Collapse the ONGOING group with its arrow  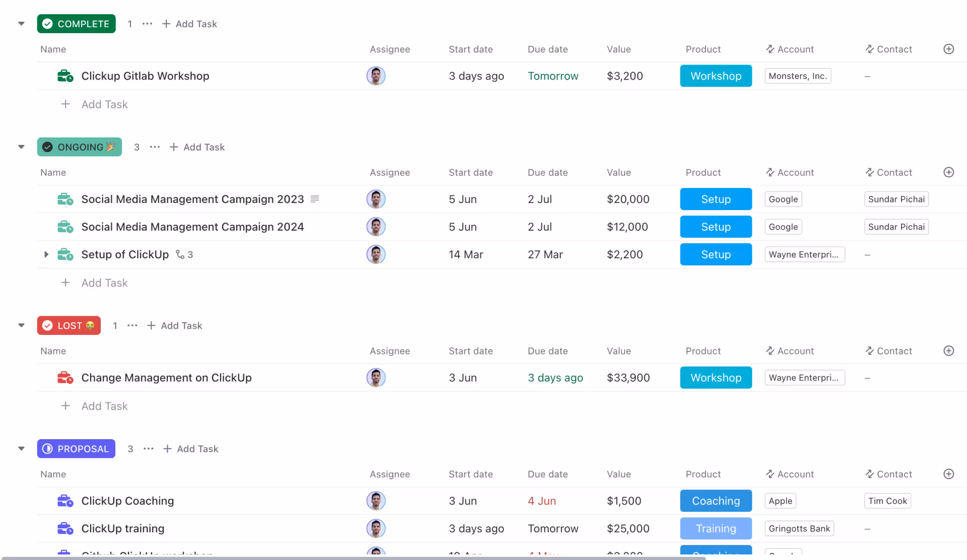[x=21, y=147]
